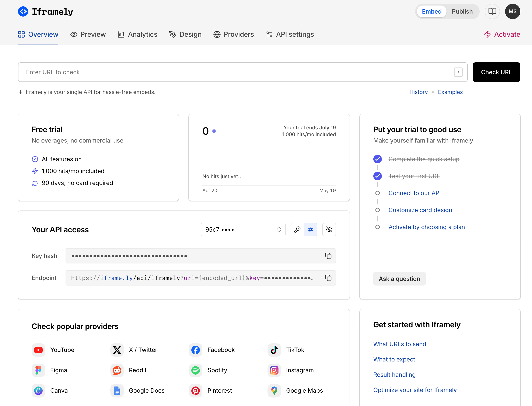This screenshot has width=532, height=406.
Task: Click the crossed-out Complete the quick setup text
Action: [424, 159]
